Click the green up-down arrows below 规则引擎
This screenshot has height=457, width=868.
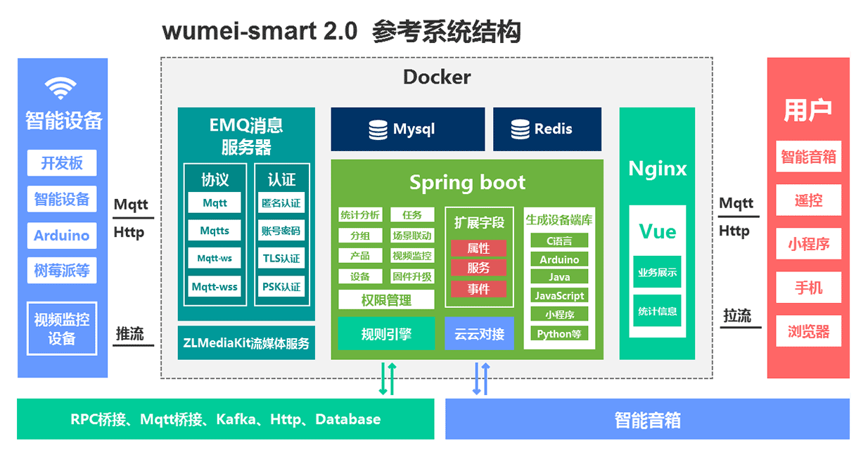pos(388,379)
